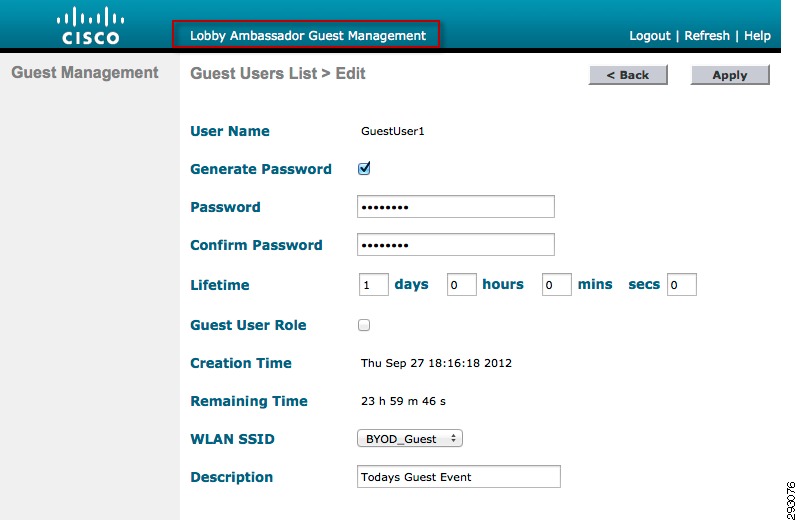
Task: Click the Generate Password label
Action: coord(261,169)
